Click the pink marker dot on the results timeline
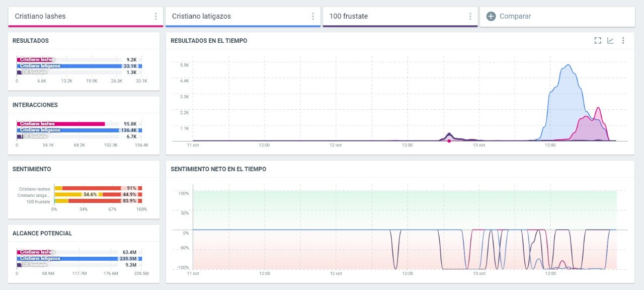Screen dimensions: 644x290 [x=449, y=141]
